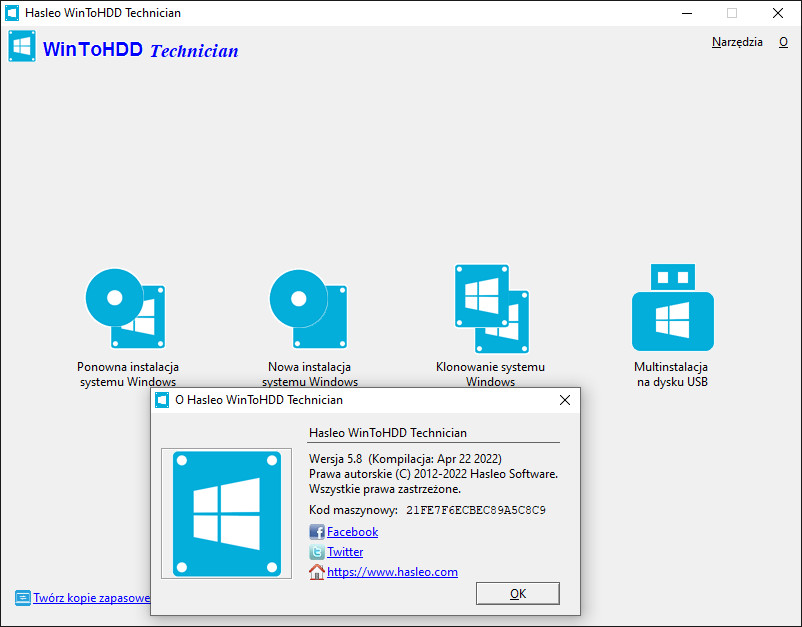Click the Prawa autorskie copyright line
This screenshot has height=627, width=802.
433,474
